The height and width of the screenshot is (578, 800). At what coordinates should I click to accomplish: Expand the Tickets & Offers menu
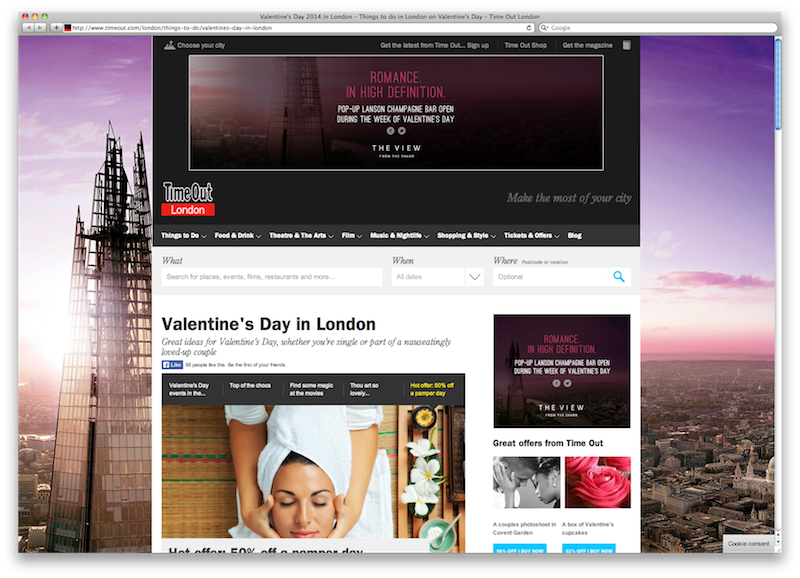[x=532, y=235]
